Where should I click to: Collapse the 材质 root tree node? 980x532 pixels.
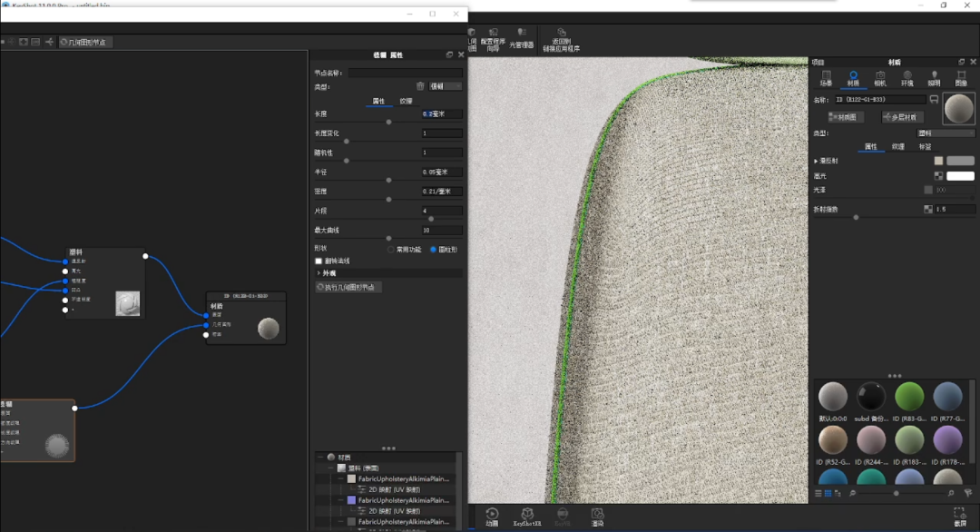321,458
